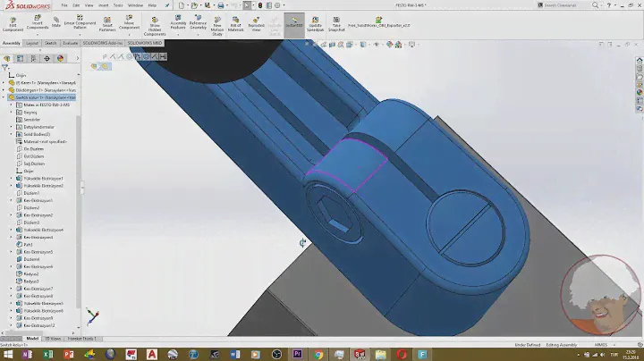Toggle the Instant3D button
The image size is (644, 361).
click(x=294, y=25)
